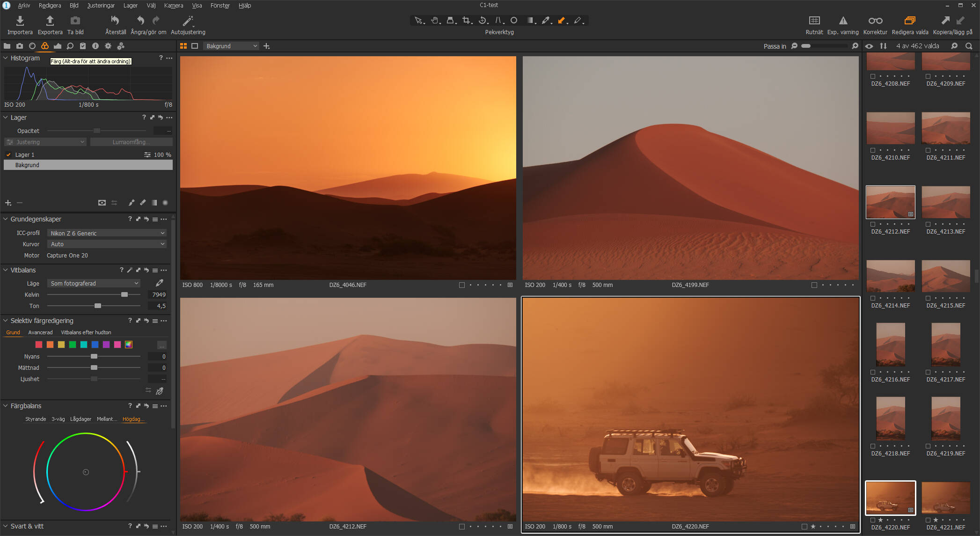Select thumbnail DZ6_4214.NEF

click(x=890, y=276)
